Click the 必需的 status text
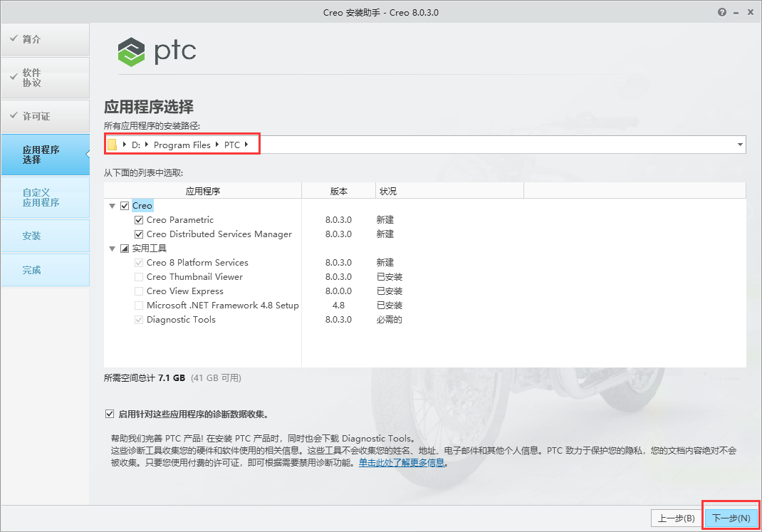This screenshot has width=762, height=532. point(390,320)
